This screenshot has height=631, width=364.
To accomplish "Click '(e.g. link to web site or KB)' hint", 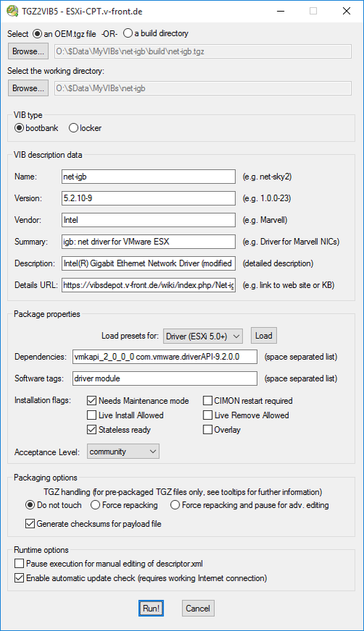I will pyautogui.click(x=288, y=285).
